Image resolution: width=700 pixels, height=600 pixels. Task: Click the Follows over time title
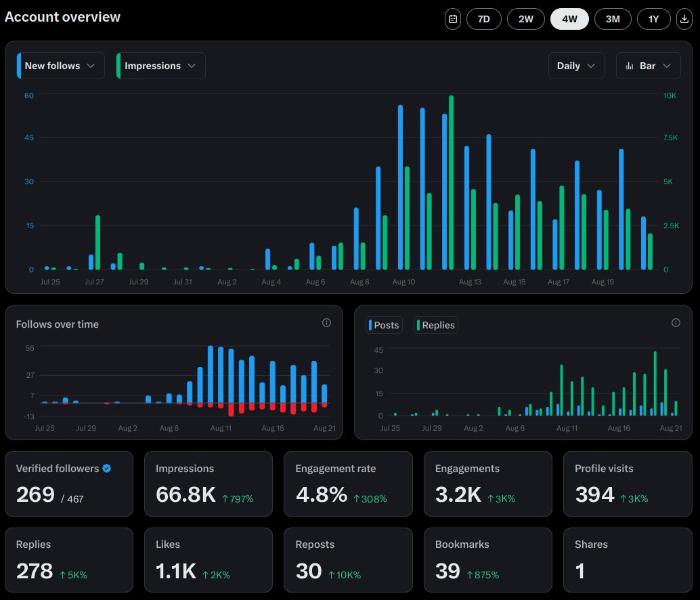57,324
